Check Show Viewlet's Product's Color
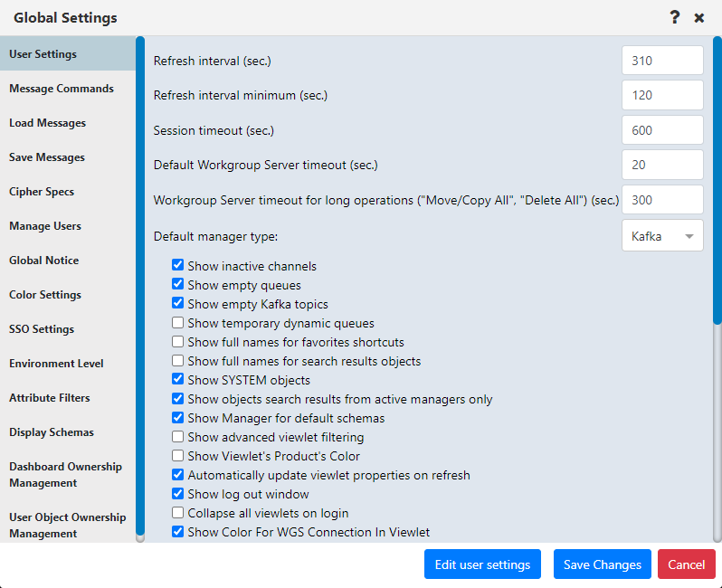 (x=177, y=455)
